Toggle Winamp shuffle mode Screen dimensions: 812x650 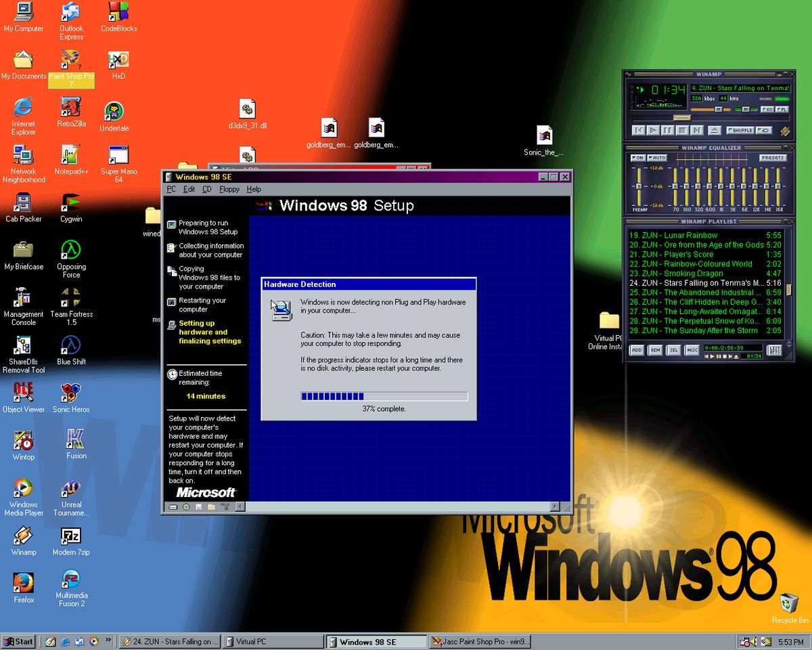[x=740, y=130]
